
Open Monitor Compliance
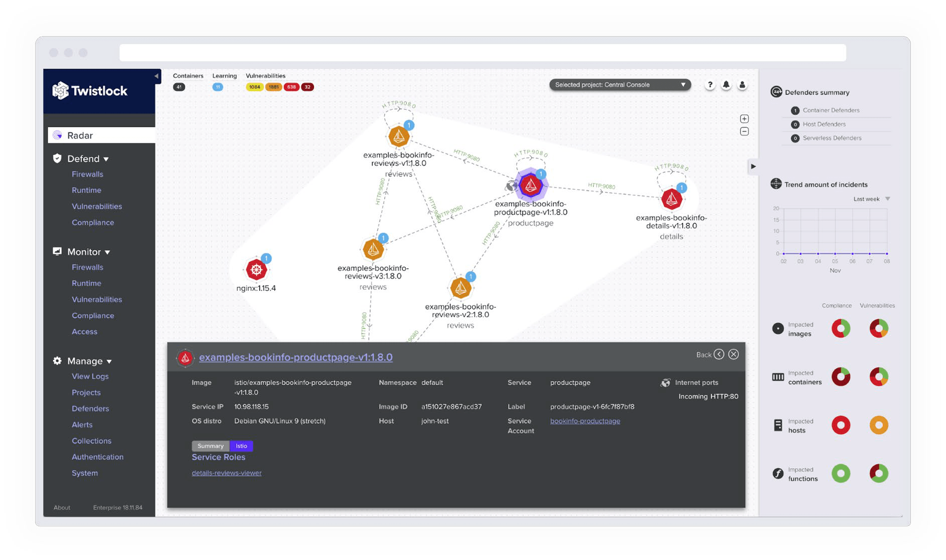click(x=93, y=315)
